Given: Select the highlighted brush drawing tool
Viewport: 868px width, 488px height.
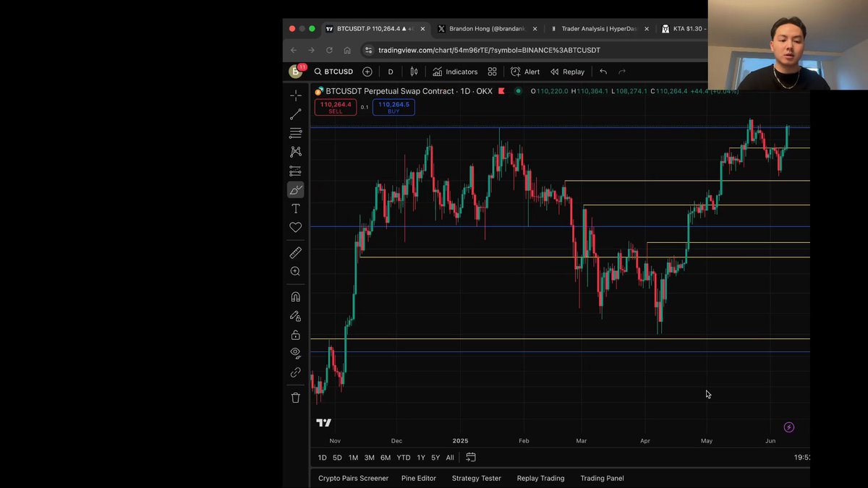Looking at the screenshot, I should tap(296, 189).
